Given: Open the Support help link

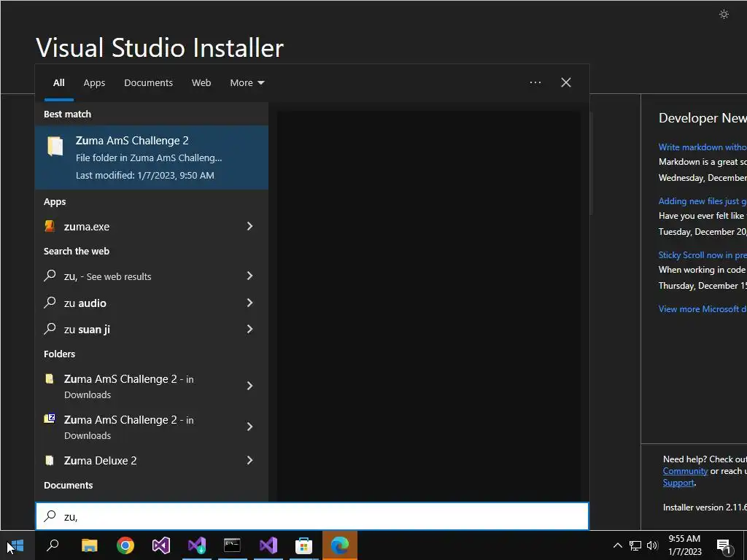Looking at the screenshot, I should coord(678,483).
